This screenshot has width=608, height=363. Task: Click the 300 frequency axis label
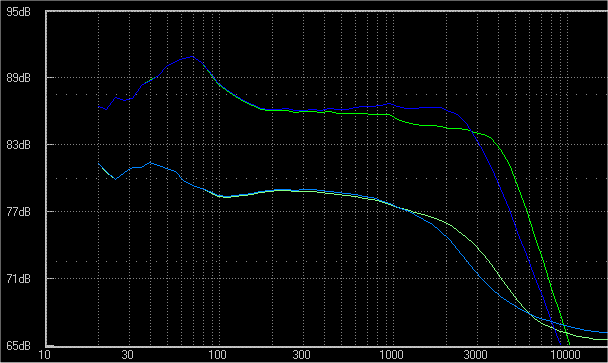[301, 355]
